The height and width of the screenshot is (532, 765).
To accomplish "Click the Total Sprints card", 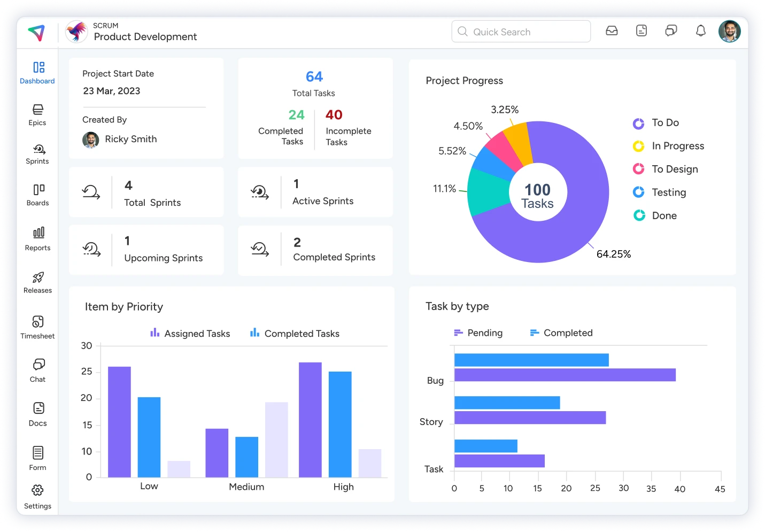I will click(146, 192).
